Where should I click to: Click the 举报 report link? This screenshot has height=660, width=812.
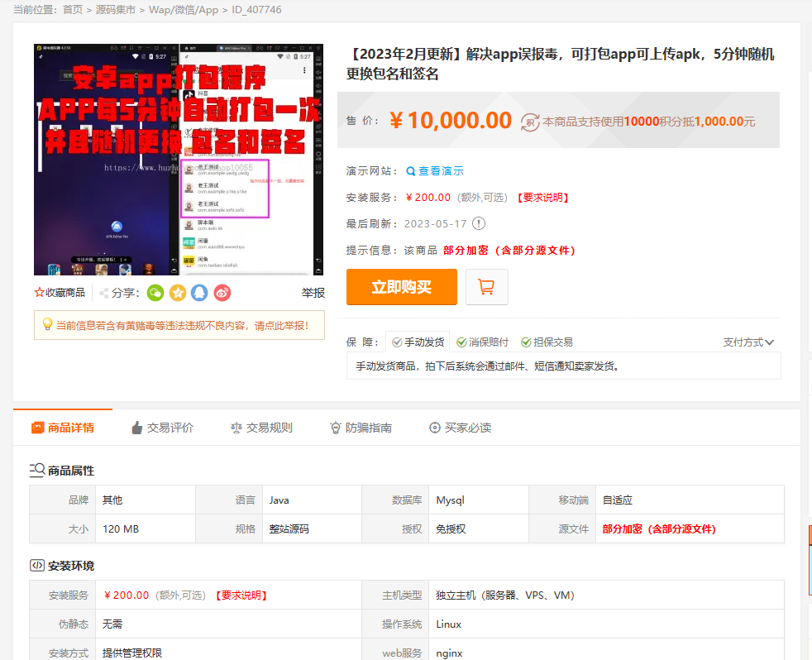[x=313, y=293]
